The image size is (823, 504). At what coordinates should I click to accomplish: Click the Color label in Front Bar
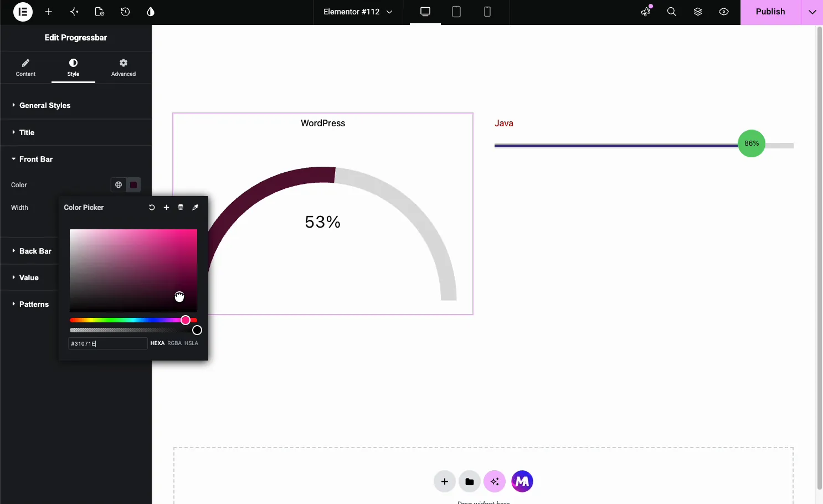(x=19, y=185)
